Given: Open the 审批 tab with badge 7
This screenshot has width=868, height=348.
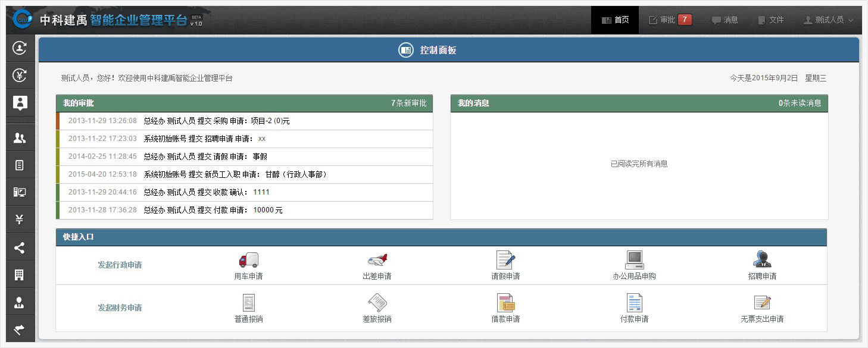Looking at the screenshot, I should tap(670, 20).
